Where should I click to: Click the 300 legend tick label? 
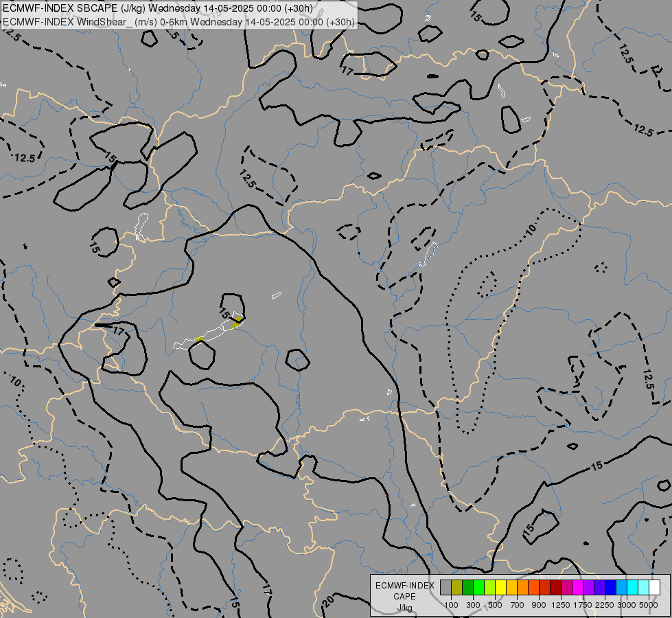click(473, 605)
